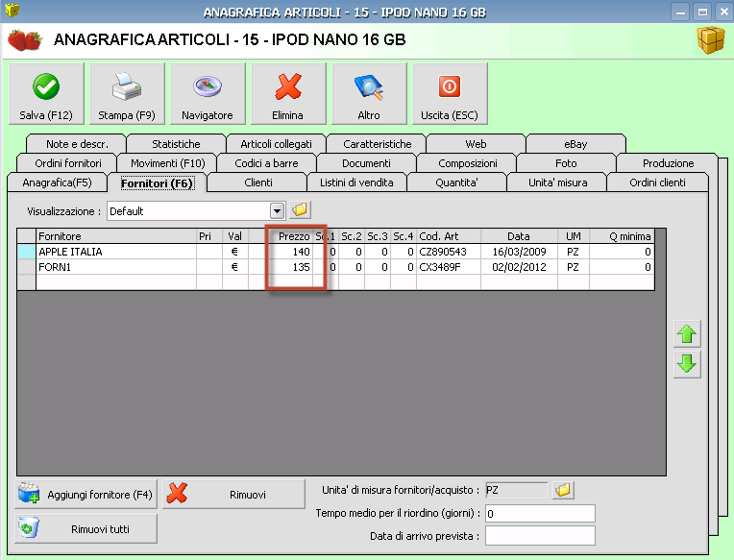Open the Unita' misura tab

pos(557,183)
